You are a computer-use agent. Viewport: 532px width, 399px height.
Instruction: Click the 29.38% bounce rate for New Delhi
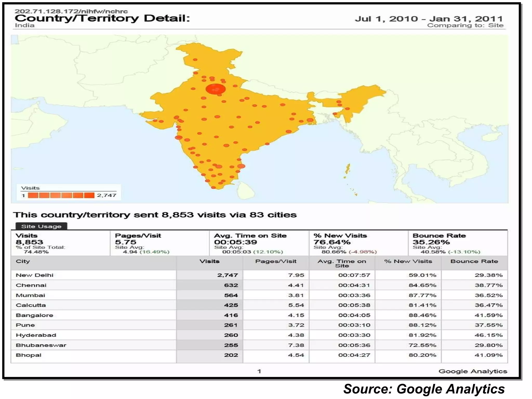(489, 275)
